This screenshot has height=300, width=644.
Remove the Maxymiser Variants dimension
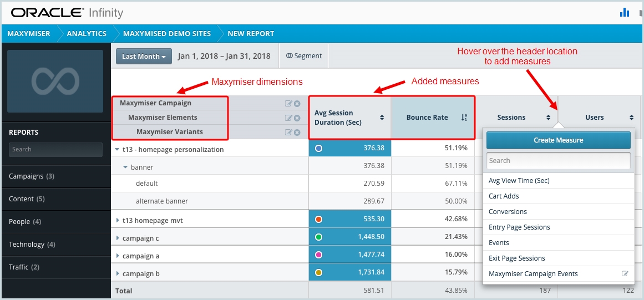297,133
